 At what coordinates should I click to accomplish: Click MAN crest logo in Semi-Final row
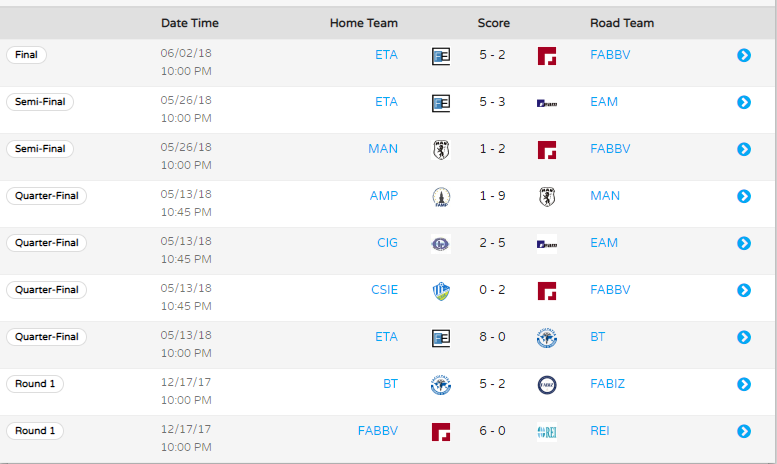(441, 150)
